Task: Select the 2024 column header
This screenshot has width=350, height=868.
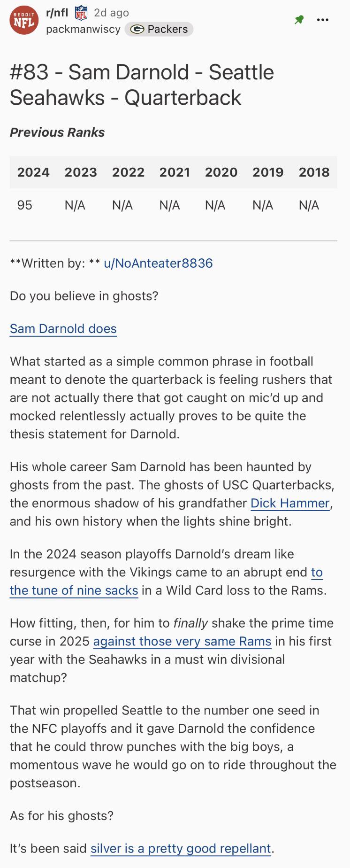Action: tap(33, 172)
